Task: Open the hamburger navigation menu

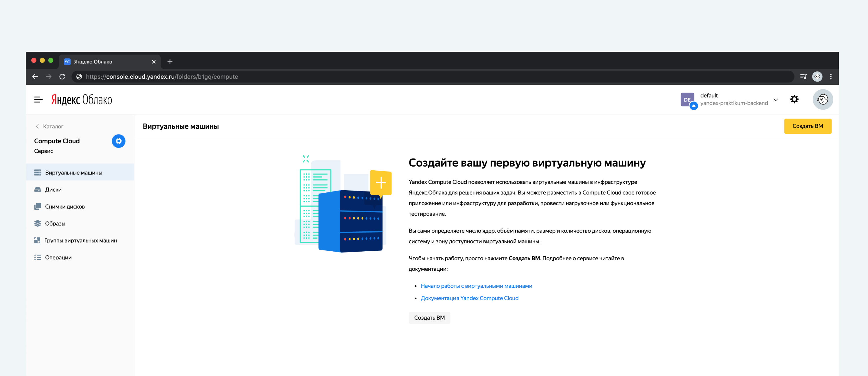Action: [x=38, y=99]
